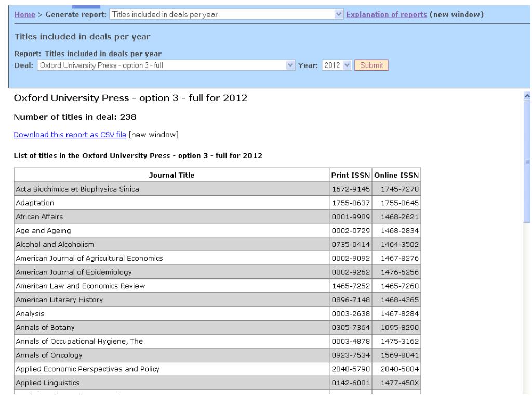Select 'American Literary History' title
Viewport: 532px width, 399px height.
click(x=59, y=300)
